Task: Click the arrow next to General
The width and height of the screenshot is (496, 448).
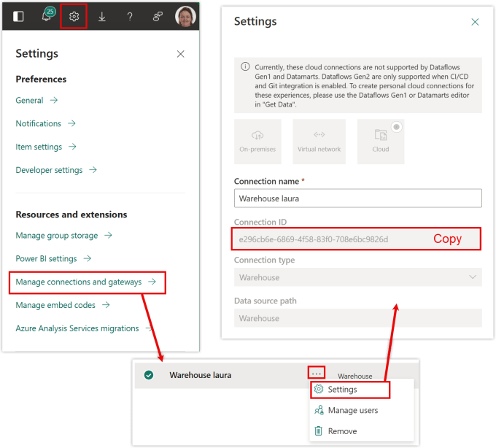Action: click(54, 100)
